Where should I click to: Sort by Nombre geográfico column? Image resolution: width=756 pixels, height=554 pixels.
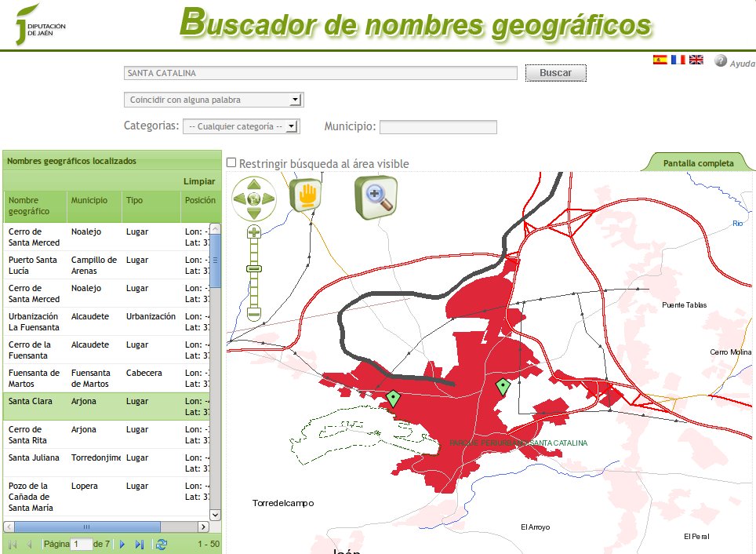[35, 206]
